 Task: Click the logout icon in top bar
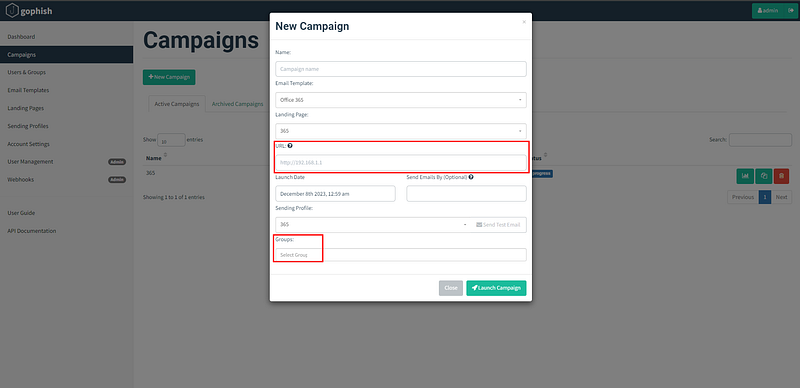(790, 10)
